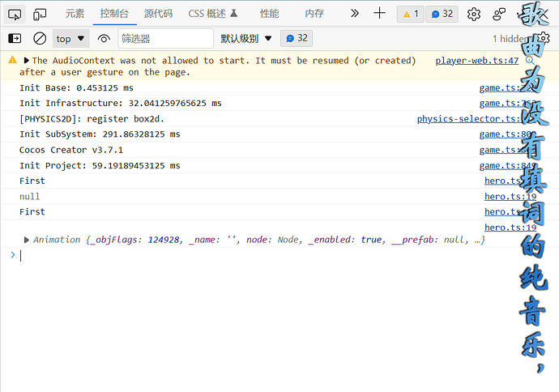Click the 32 issues badge in console toolbar

click(x=297, y=38)
